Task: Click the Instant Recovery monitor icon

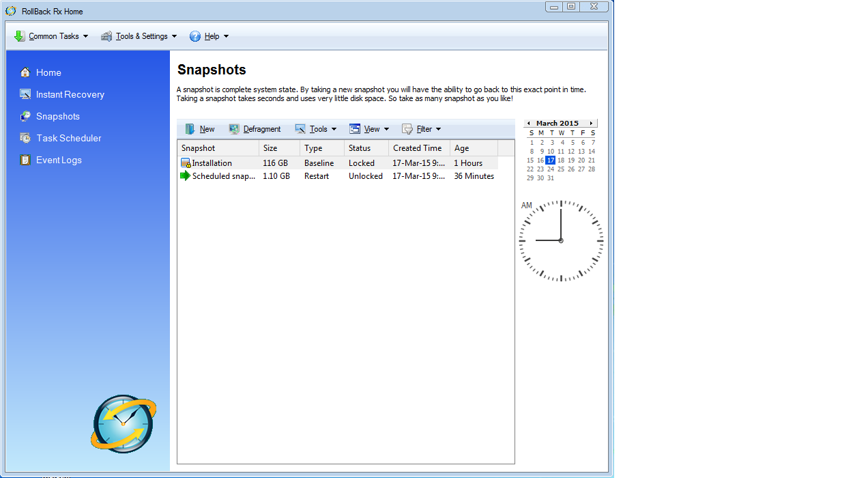Action: click(25, 94)
